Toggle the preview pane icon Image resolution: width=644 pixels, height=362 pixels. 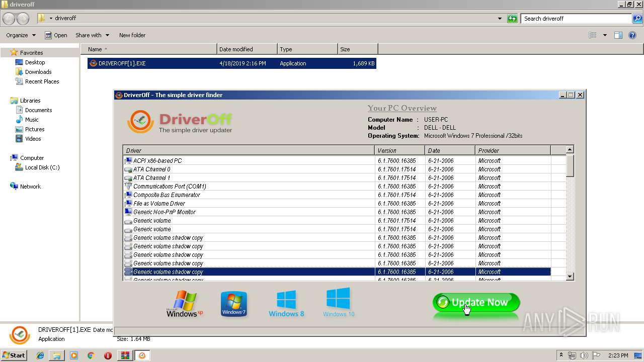coord(618,35)
